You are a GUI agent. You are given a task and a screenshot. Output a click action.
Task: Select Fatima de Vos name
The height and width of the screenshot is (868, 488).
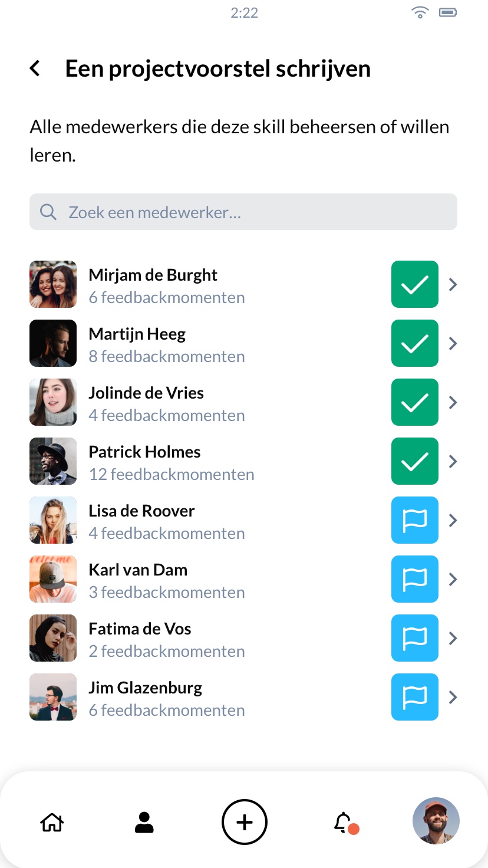pos(140,629)
